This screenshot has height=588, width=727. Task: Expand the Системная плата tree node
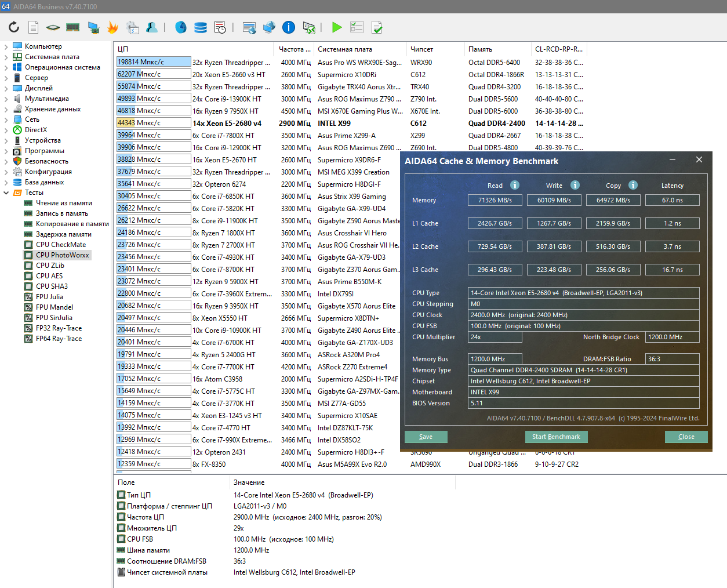pos(6,57)
